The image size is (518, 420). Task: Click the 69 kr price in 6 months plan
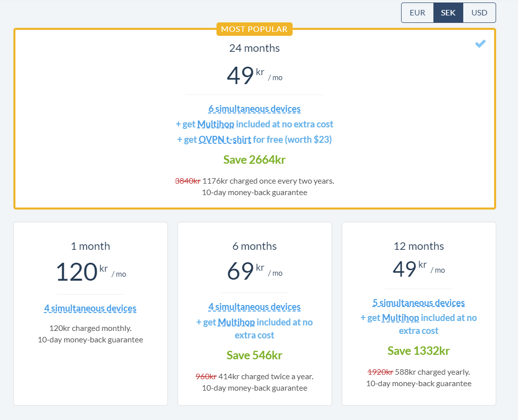240,271
